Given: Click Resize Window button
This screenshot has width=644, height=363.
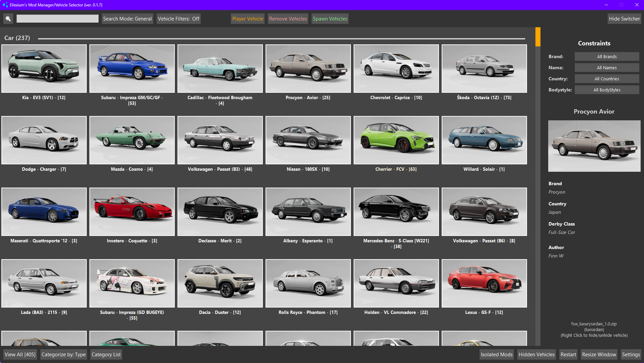Looking at the screenshot, I should pyautogui.click(x=599, y=355).
